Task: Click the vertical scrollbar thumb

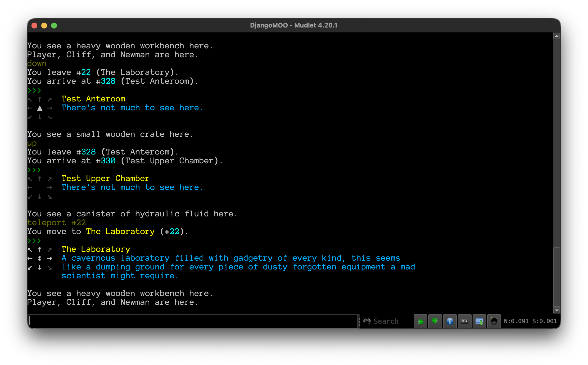Action: 557,277
